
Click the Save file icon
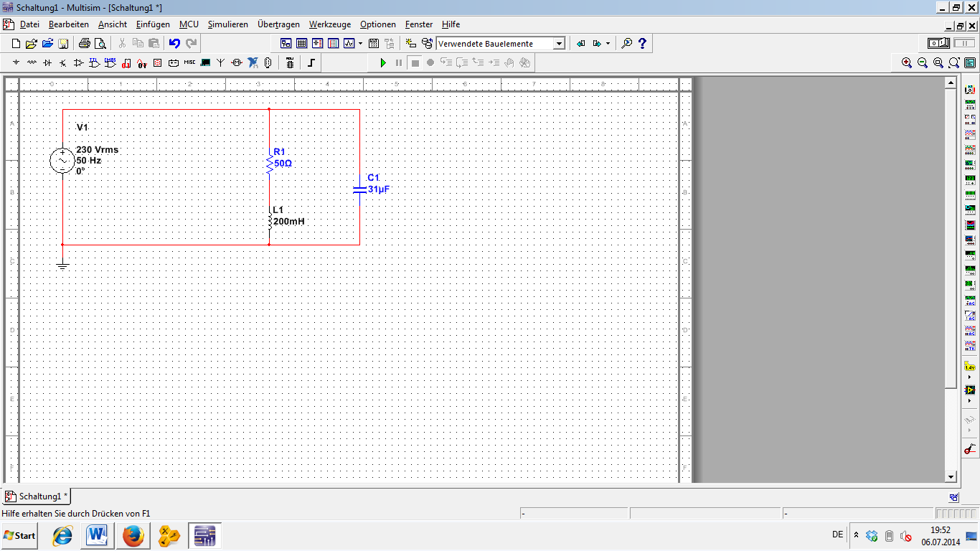63,44
